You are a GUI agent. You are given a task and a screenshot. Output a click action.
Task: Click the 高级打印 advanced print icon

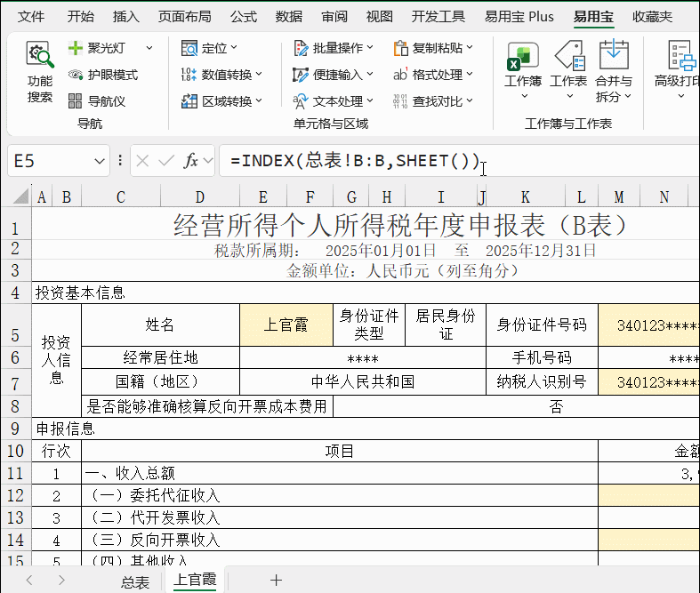coord(682,55)
